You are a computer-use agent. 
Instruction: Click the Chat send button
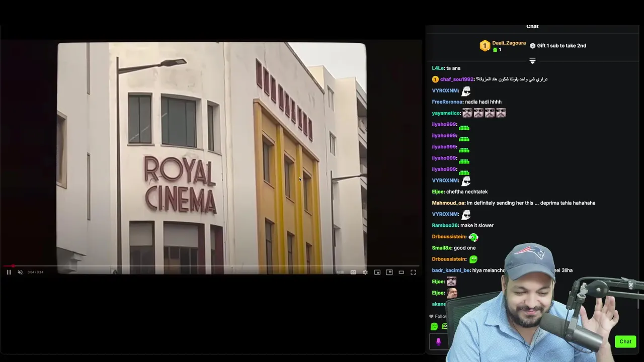click(625, 341)
